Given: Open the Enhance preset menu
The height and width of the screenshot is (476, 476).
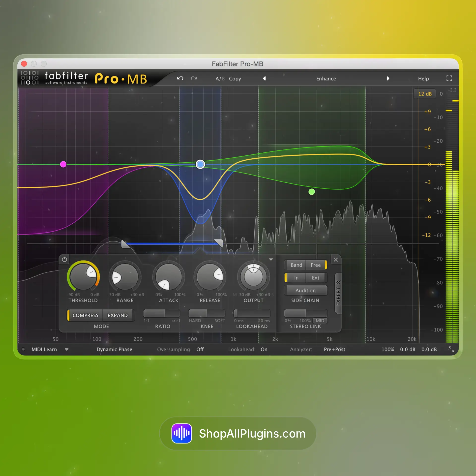Looking at the screenshot, I should [326, 79].
